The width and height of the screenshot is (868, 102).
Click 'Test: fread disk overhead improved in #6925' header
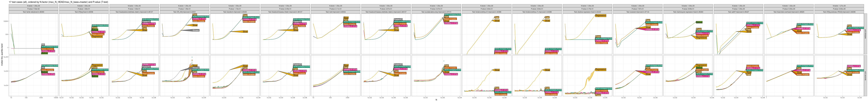(x=789, y=12)
